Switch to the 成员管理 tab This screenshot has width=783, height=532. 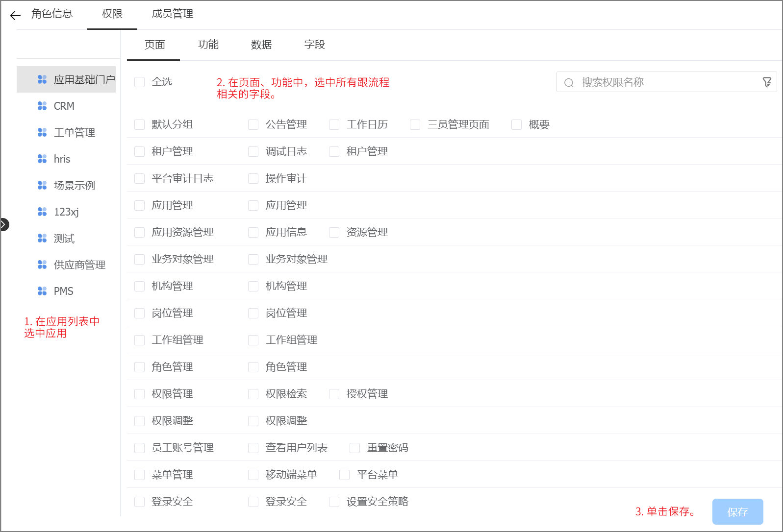172,14
